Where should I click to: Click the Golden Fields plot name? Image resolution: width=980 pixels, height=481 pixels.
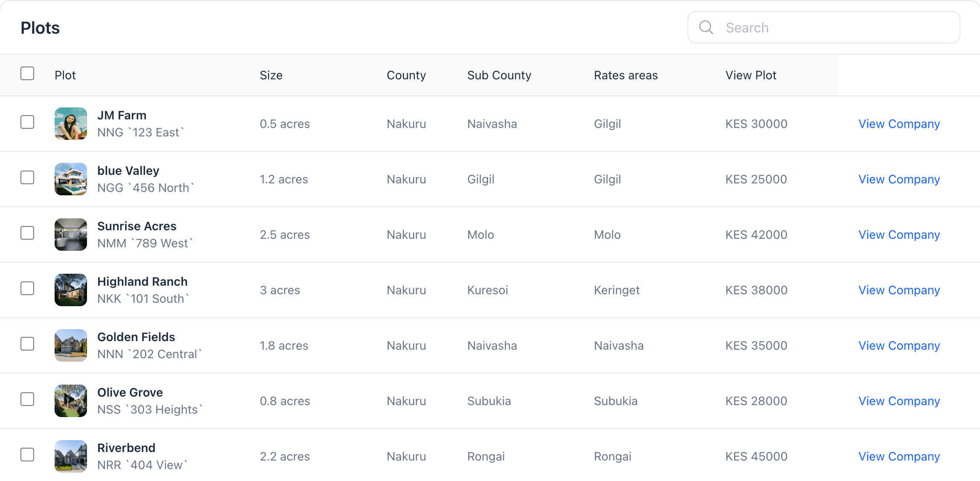click(x=136, y=337)
